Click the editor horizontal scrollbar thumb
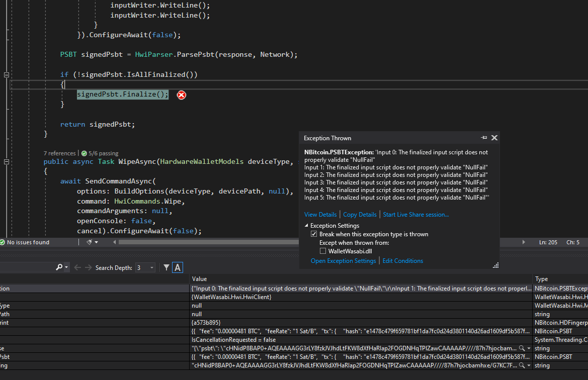Screen dimensions: 588x380 click(x=209, y=242)
